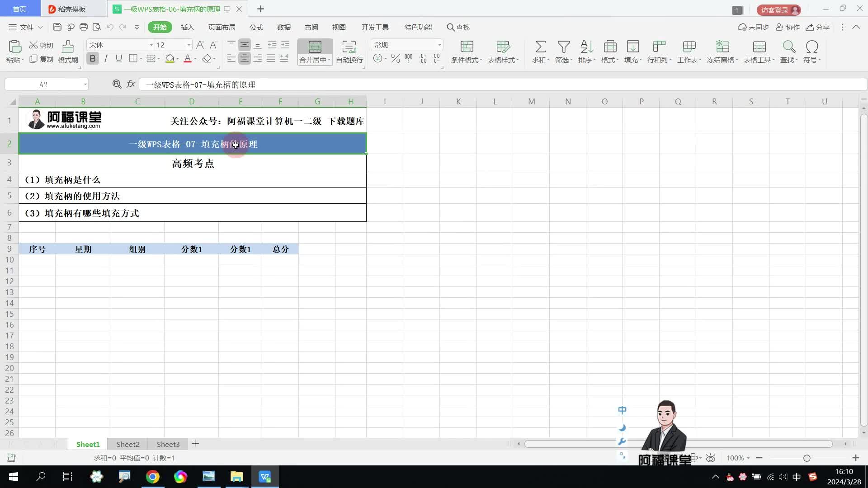Open the Insert ribbon tab
This screenshot has height=488, width=868.
pos(187,27)
